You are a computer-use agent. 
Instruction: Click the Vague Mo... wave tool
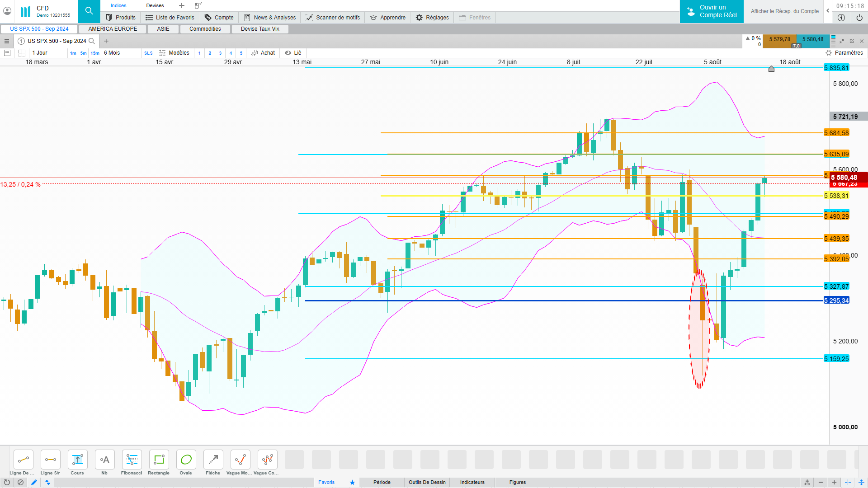[240, 460]
